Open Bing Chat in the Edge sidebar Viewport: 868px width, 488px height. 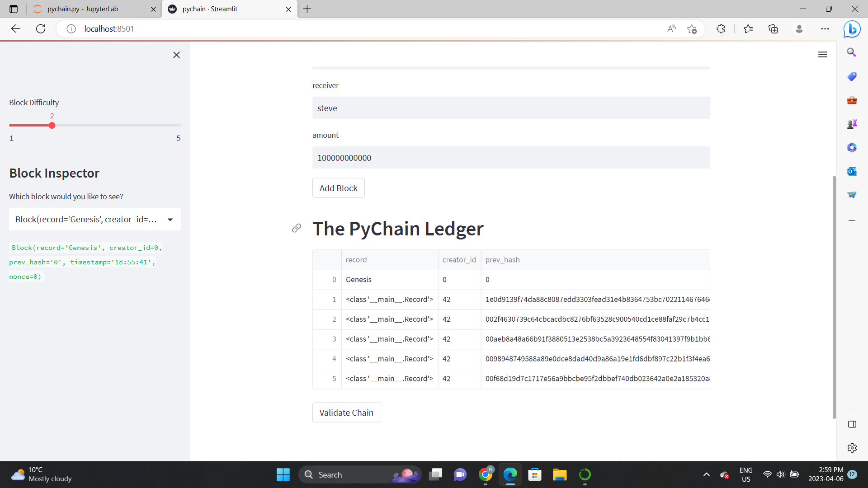coord(852,28)
